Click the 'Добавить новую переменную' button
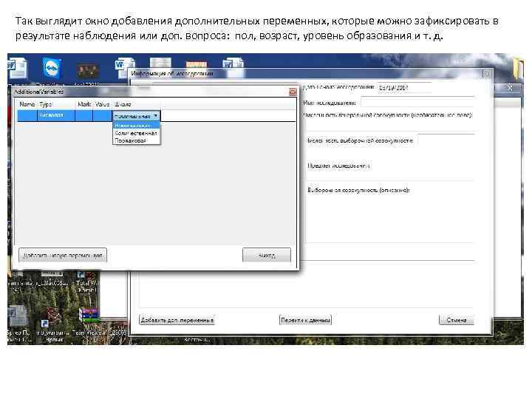The width and height of the screenshot is (532, 399). coord(63,255)
